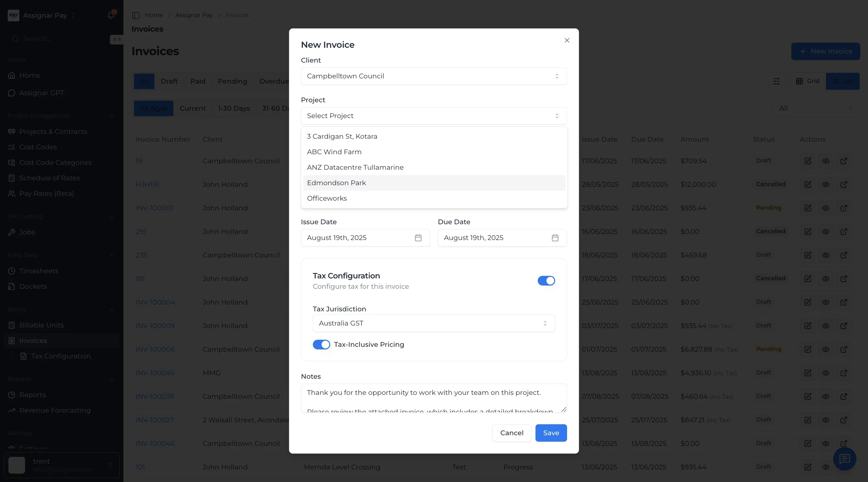Viewport: 868px width, 482px height.
Task: Select ABC Wind Farm project option
Action: [334, 152]
